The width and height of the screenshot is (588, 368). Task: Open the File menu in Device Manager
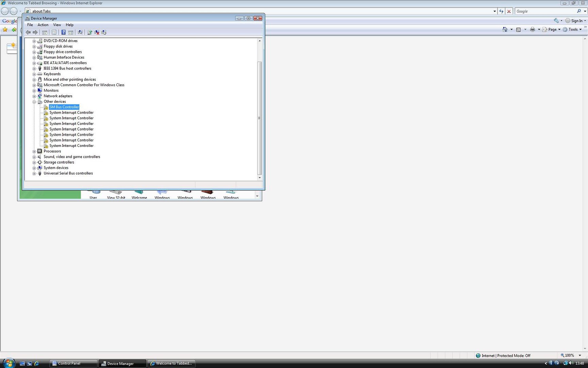(30, 25)
